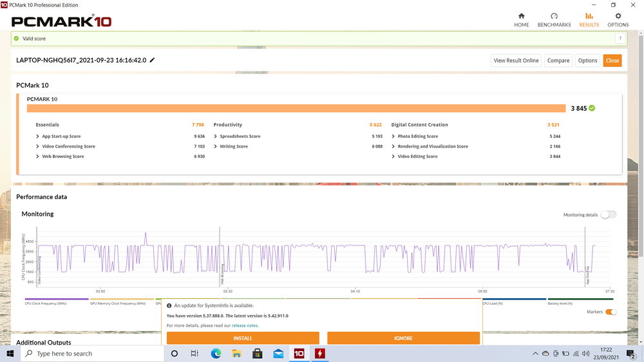Click the green check beside 3 845 score

click(592, 108)
